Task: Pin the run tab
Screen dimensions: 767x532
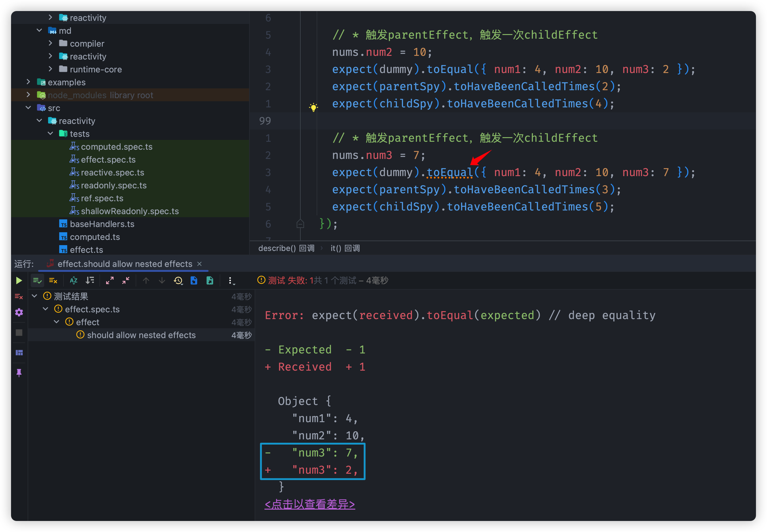Action: (x=19, y=373)
